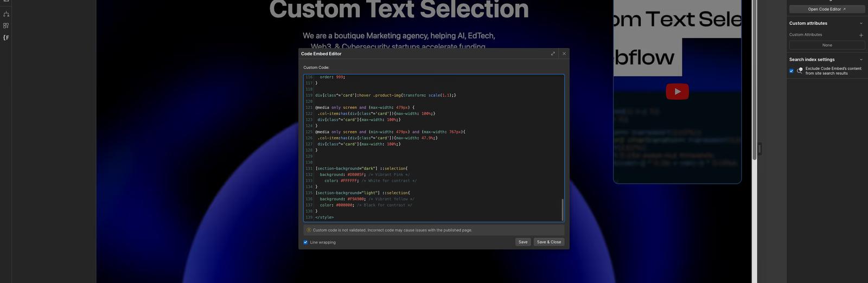Open the Logic flows panel icon
The width and height of the screenshot is (868, 283).
pos(6,14)
